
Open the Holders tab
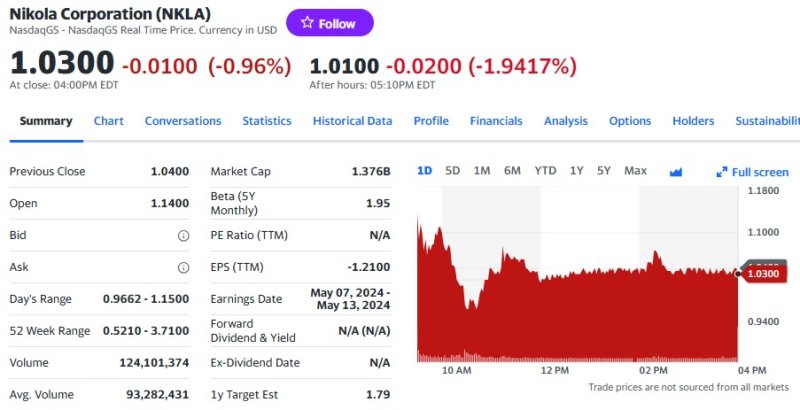click(x=693, y=121)
